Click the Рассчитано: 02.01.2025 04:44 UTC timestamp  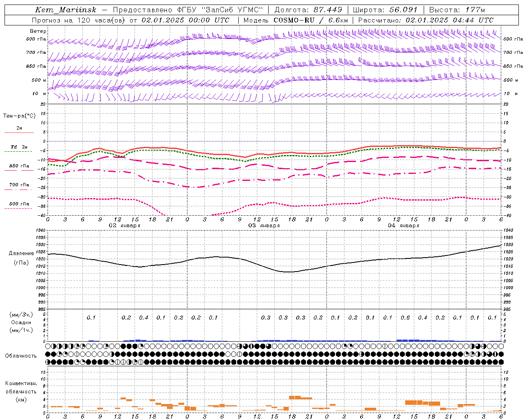[426, 20]
